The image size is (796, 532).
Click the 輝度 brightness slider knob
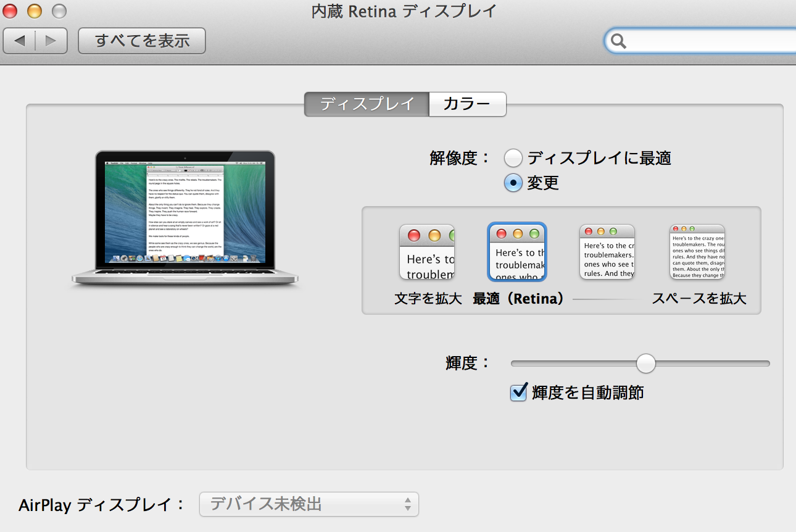(x=645, y=364)
